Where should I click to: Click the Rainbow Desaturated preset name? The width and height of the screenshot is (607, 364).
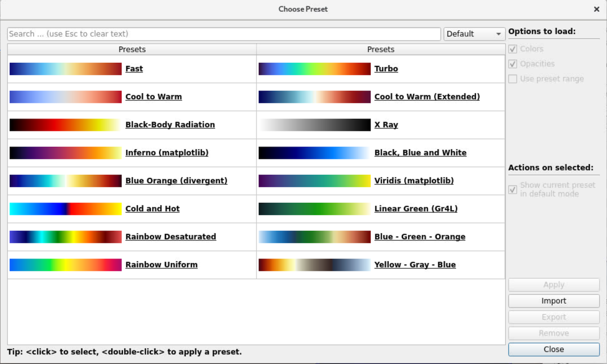170,237
